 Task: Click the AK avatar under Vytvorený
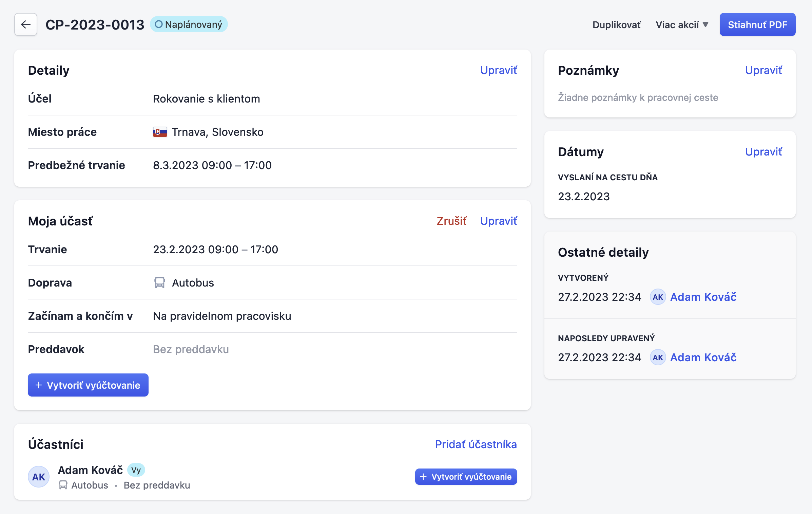(658, 297)
